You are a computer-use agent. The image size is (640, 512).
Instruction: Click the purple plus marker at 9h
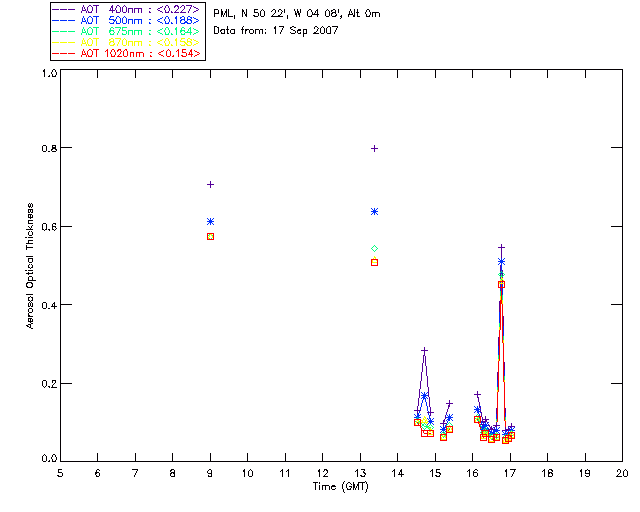point(211,185)
